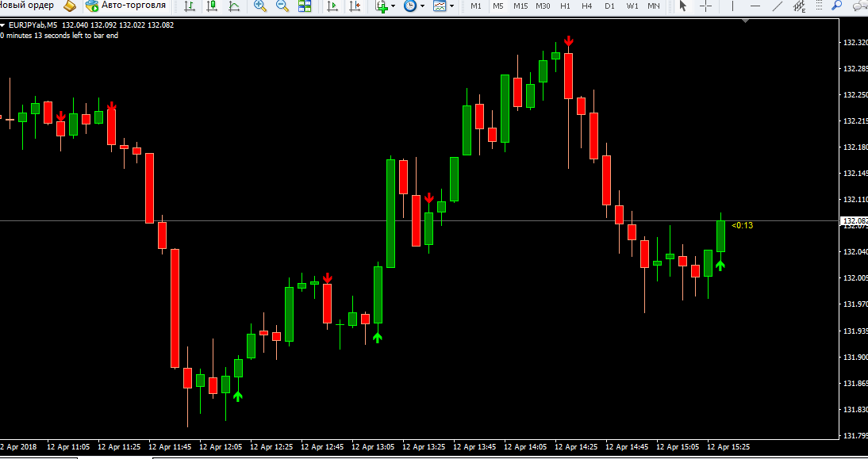Switch to line chart view
The height and width of the screenshot is (459, 868).
(x=233, y=6)
